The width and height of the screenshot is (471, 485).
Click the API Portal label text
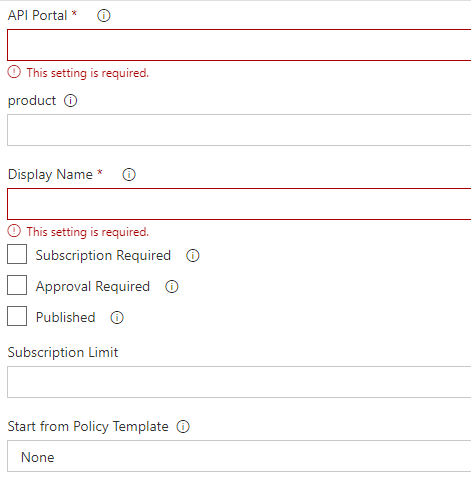38,16
